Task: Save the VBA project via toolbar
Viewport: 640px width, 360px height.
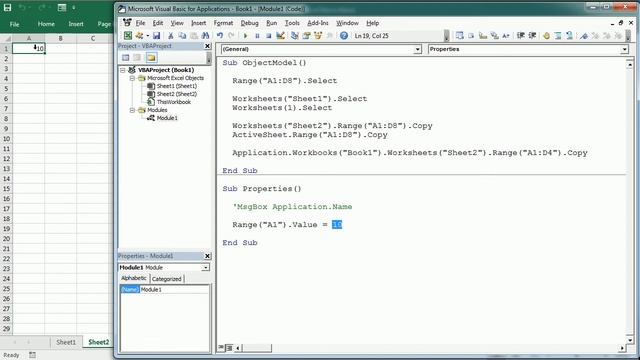Action: pos(156,36)
